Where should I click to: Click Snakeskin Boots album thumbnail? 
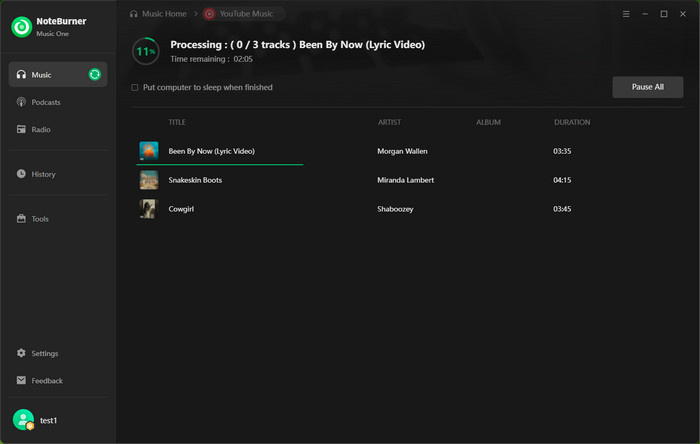coord(149,180)
